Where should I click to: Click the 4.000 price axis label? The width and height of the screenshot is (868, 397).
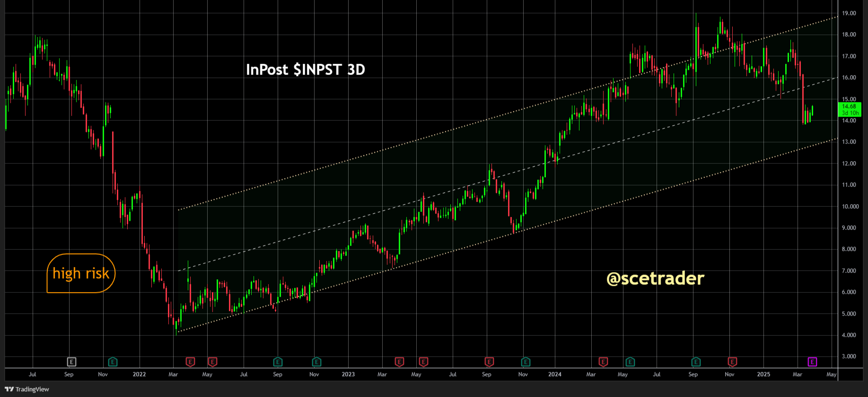point(849,335)
